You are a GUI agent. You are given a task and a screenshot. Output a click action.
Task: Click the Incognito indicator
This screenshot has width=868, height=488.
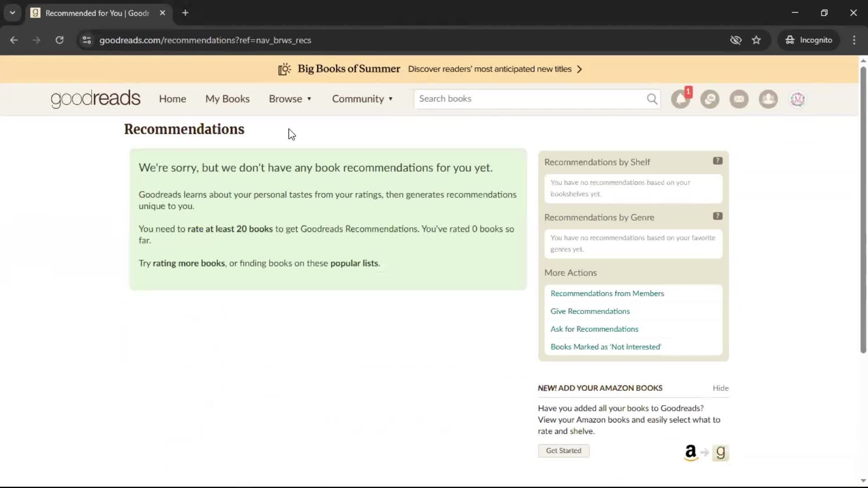point(809,40)
